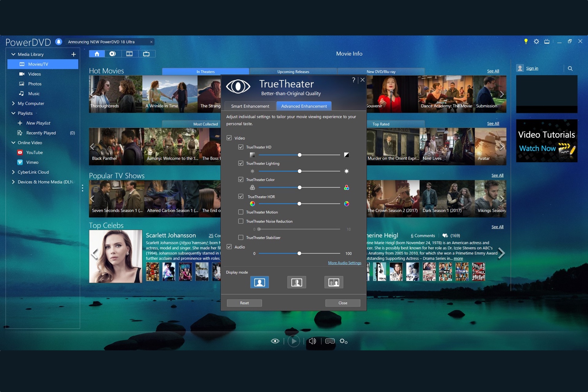Click the Reset button

[x=244, y=303]
